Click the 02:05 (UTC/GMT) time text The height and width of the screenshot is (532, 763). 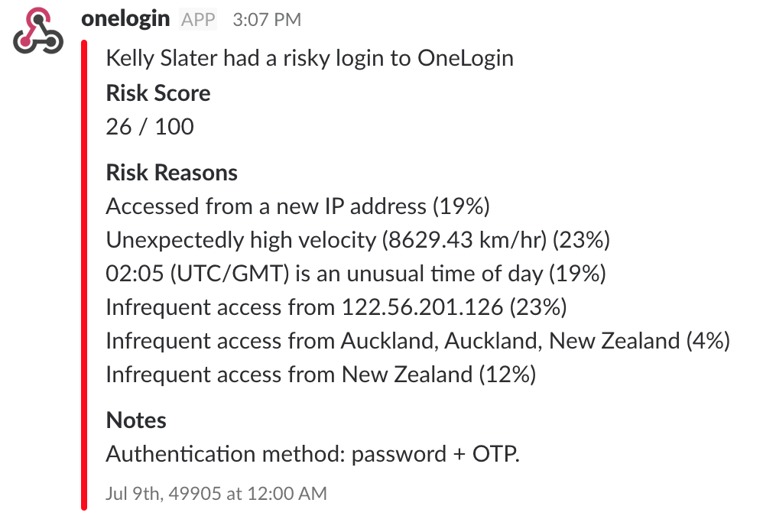pyautogui.click(x=197, y=274)
